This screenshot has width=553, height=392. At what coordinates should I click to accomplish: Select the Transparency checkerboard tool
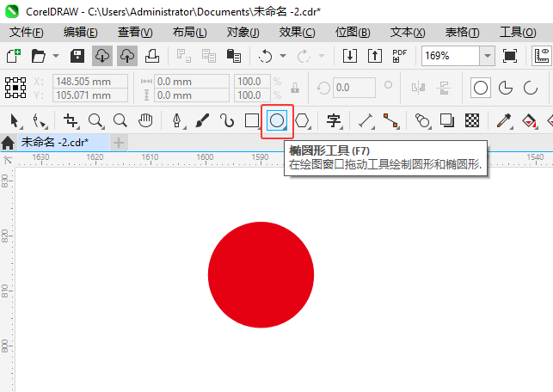[472, 120]
